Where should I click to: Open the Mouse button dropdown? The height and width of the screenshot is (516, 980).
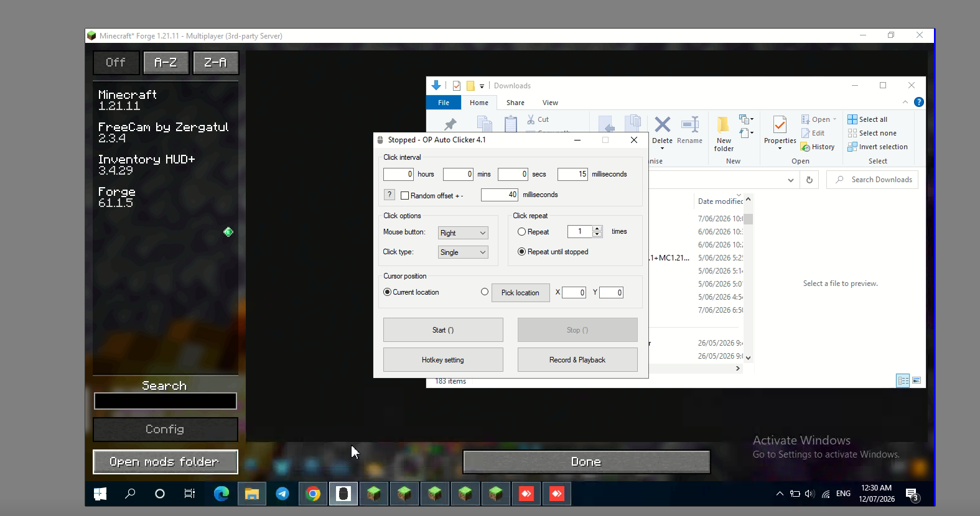(x=463, y=233)
